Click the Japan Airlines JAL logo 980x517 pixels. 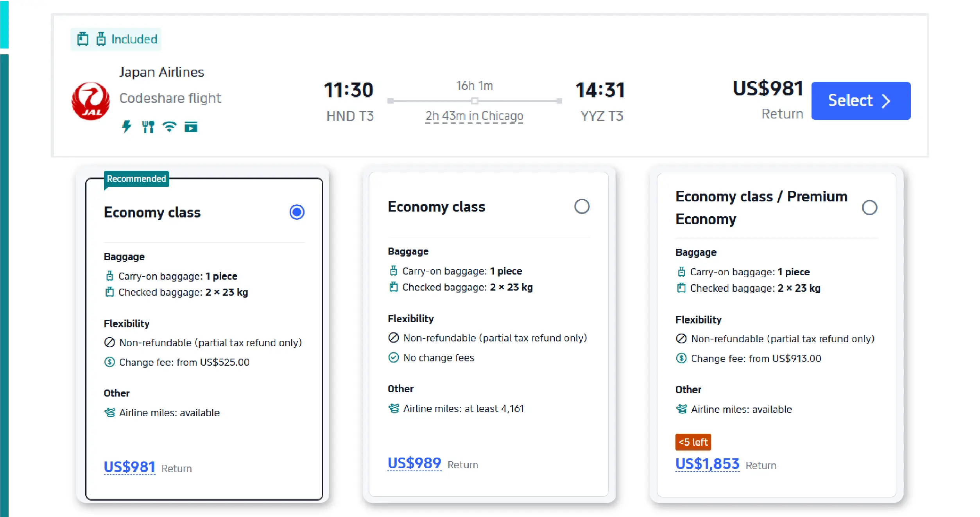[91, 101]
